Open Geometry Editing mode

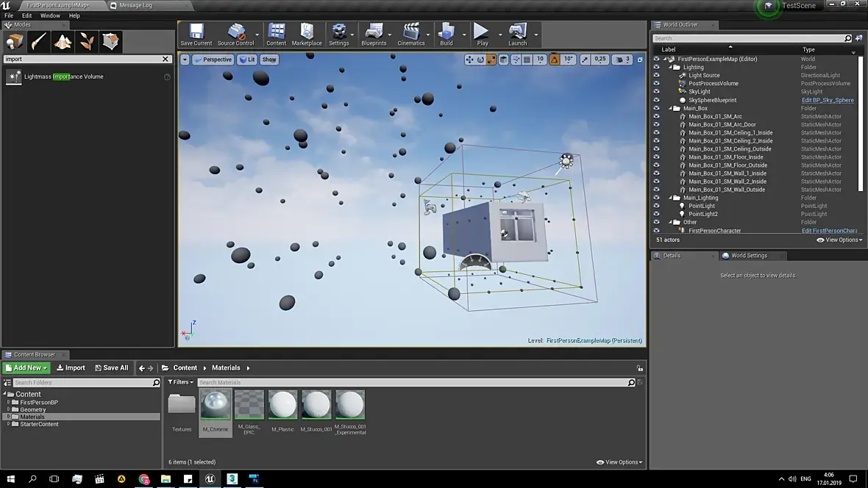110,42
